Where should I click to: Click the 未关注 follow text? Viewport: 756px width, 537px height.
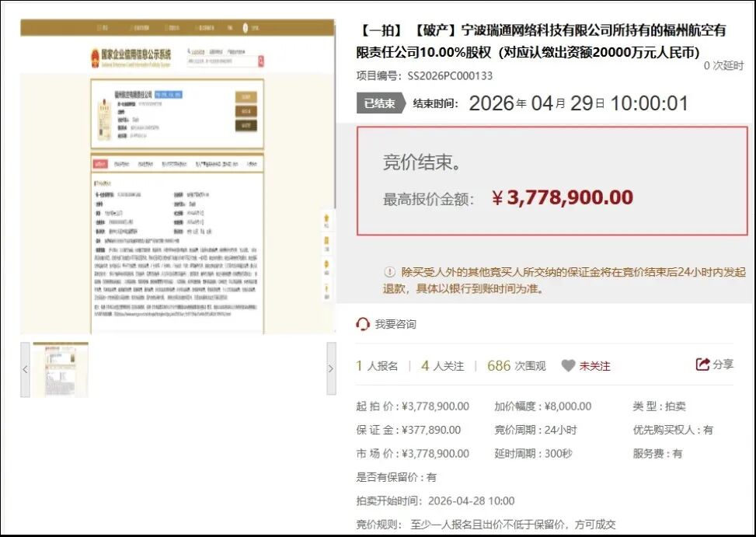594,366
